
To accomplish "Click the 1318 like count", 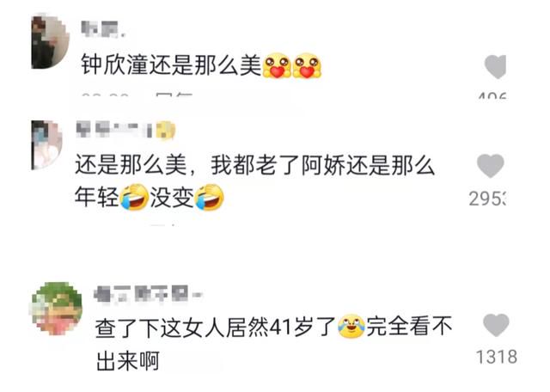I will [x=497, y=357].
